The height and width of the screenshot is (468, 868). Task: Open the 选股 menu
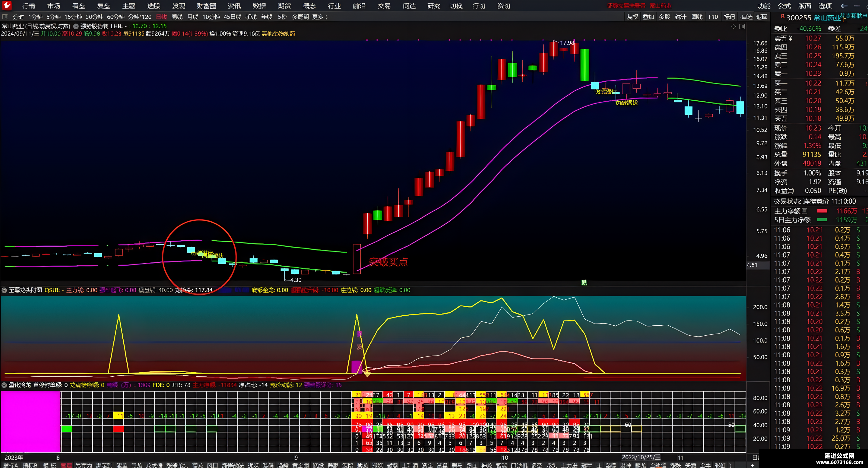pyautogui.click(x=154, y=6)
